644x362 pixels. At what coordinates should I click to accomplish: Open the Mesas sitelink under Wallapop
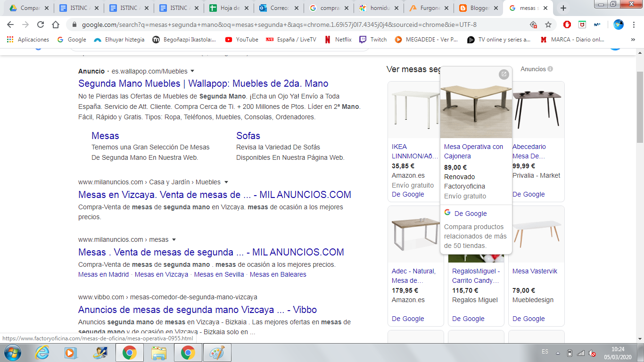tap(105, 136)
